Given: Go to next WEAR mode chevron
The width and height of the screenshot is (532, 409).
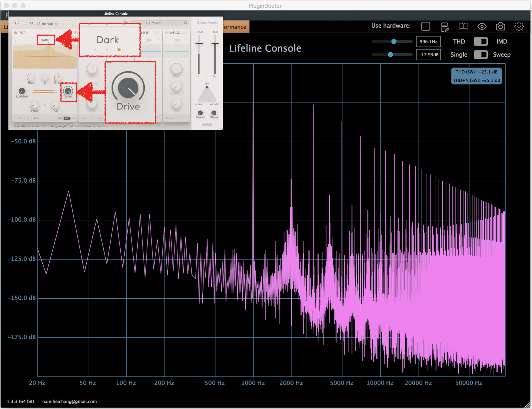Looking at the screenshot, I should 187,40.
